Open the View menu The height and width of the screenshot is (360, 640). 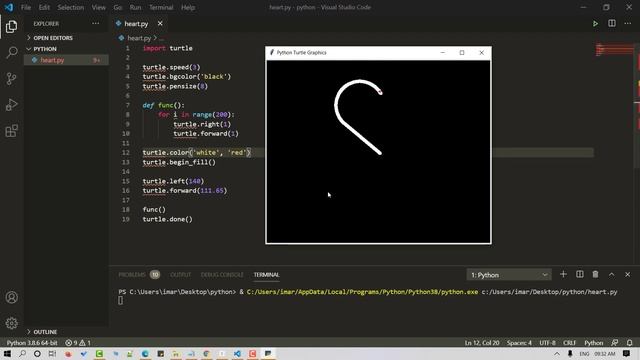[98, 7]
